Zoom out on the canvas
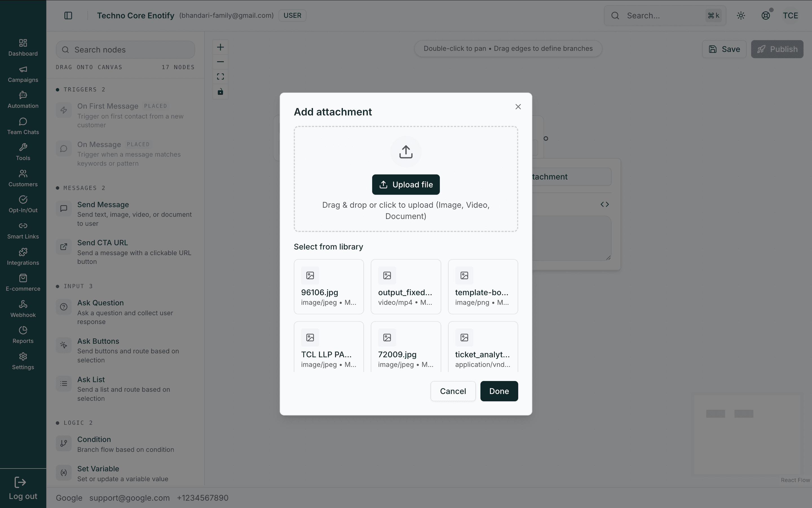This screenshot has width=812, height=508. pyautogui.click(x=220, y=62)
